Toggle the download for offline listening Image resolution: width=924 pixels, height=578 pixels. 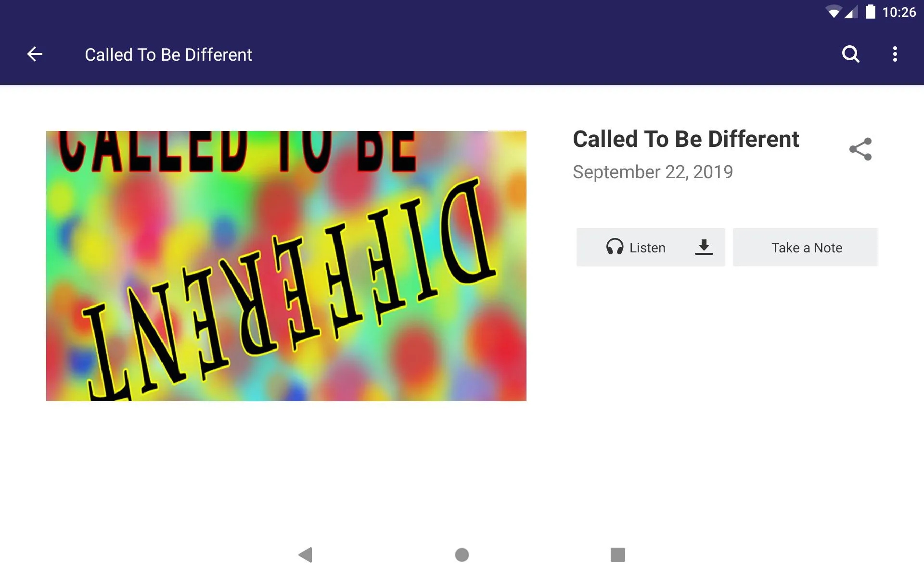pyautogui.click(x=703, y=247)
